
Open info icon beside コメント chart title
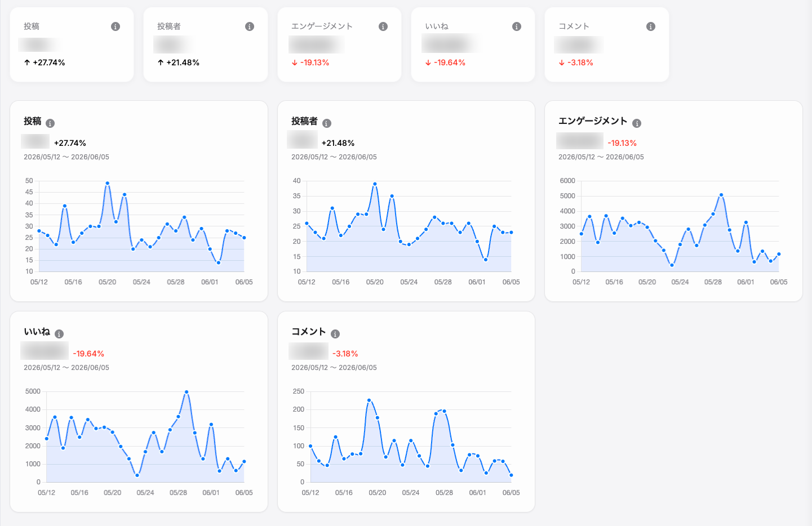pos(335,334)
